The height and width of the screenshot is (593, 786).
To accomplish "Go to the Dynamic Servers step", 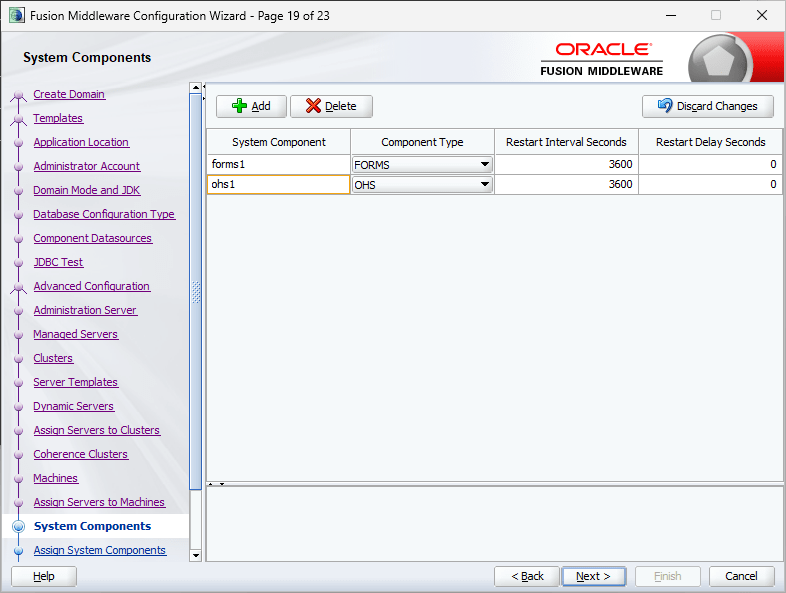I will [x=74, y=407].
